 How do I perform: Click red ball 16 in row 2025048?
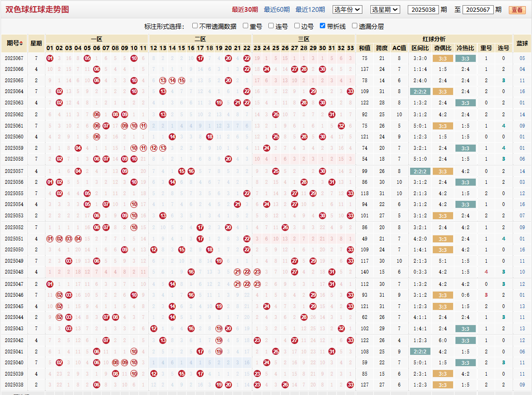click(x=191, y=272)
